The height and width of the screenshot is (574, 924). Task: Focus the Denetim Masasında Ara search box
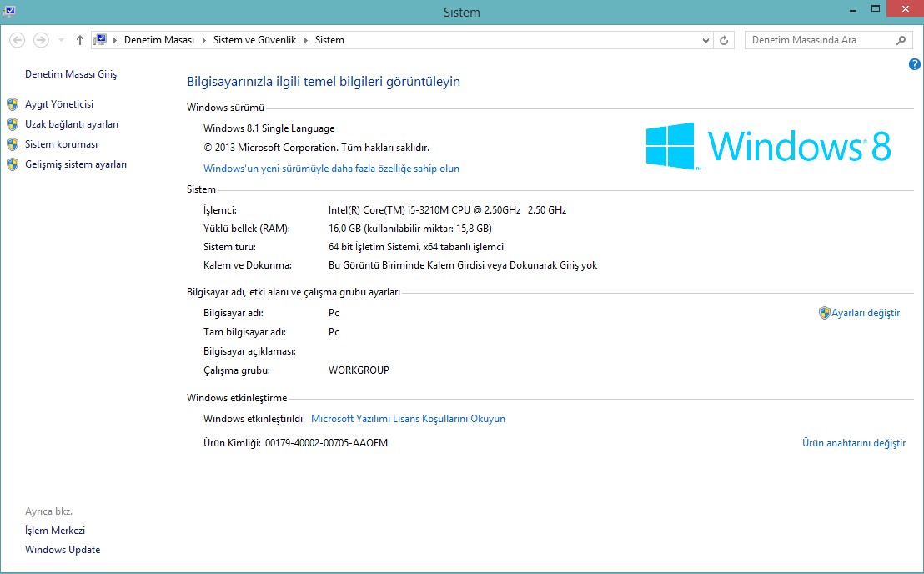[821, 40]
